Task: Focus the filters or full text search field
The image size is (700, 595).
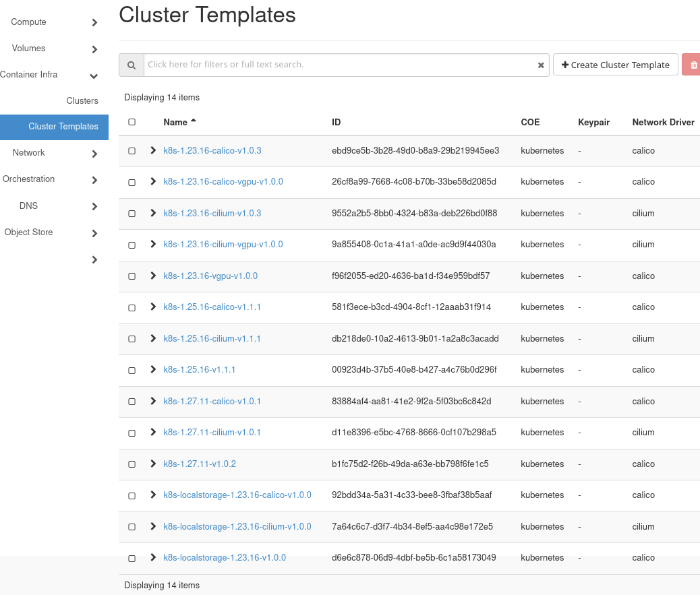Action: pyautogui.click(x=341, y=65)
